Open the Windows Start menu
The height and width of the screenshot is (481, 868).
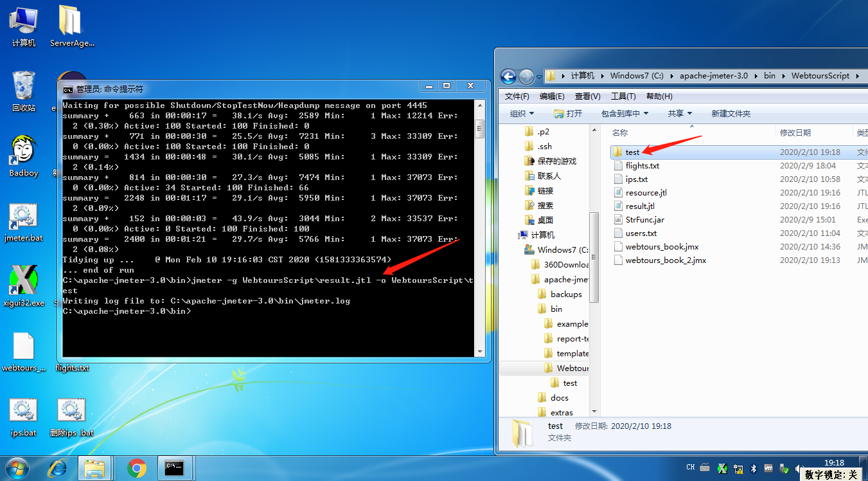click(17, 468)
